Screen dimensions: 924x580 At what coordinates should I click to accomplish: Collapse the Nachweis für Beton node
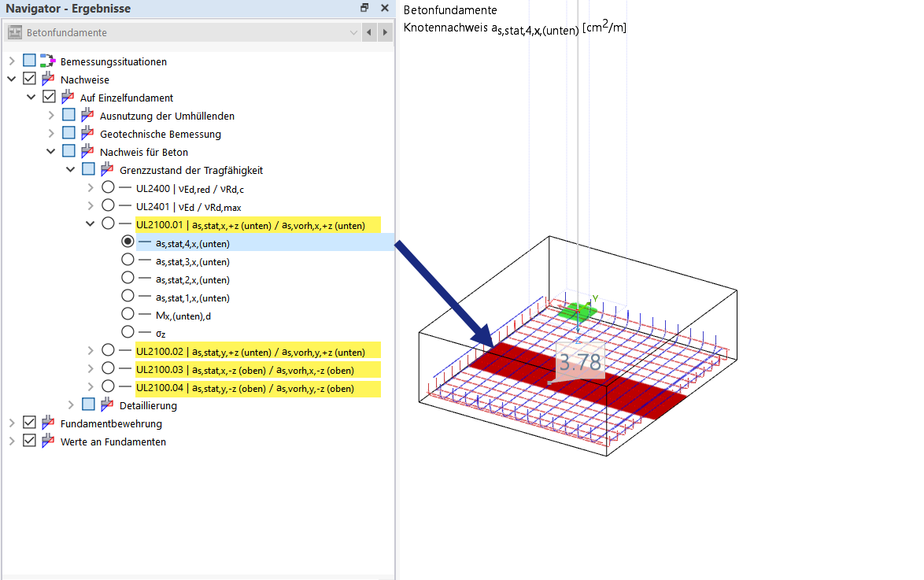point(50,151)
